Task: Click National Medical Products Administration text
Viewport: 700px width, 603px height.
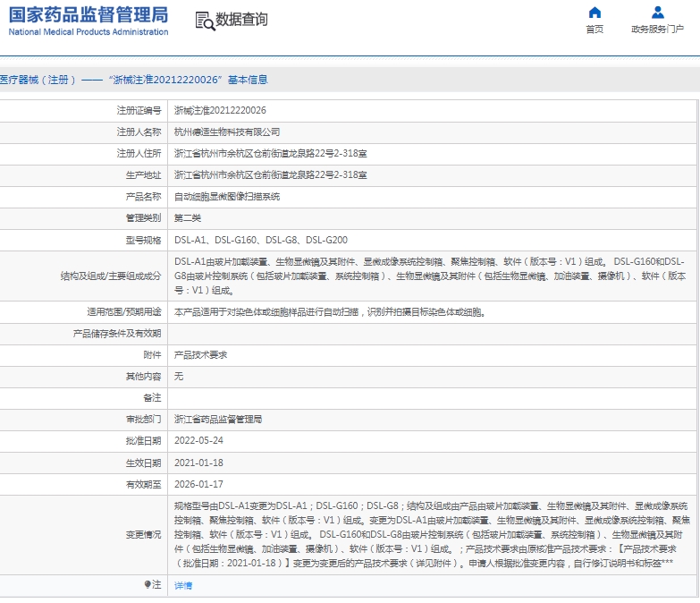Action: click(89, 32)
